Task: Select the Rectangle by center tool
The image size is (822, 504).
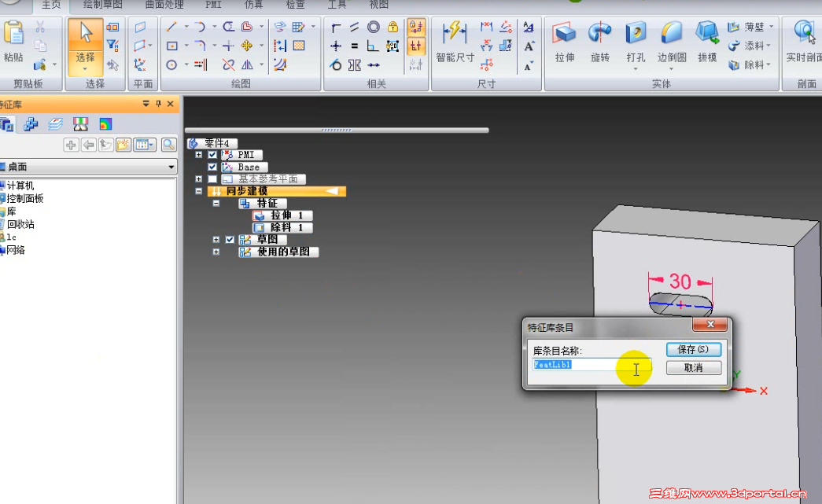Action: pos(171,46)
